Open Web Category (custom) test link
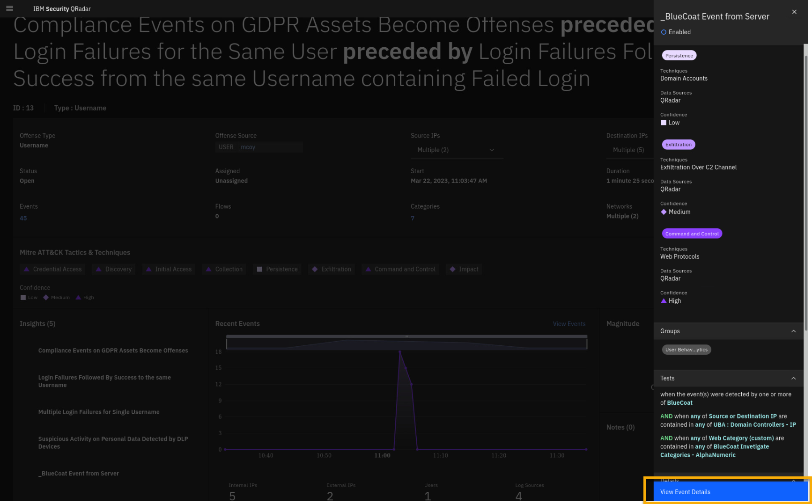812x504 pixels. tap(741, 438)
